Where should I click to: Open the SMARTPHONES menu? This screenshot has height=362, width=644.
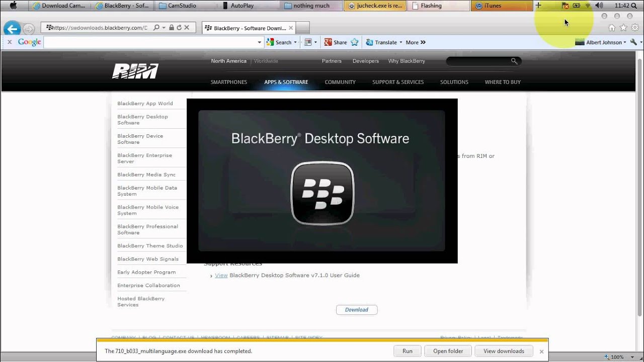[x=229, y=82]
